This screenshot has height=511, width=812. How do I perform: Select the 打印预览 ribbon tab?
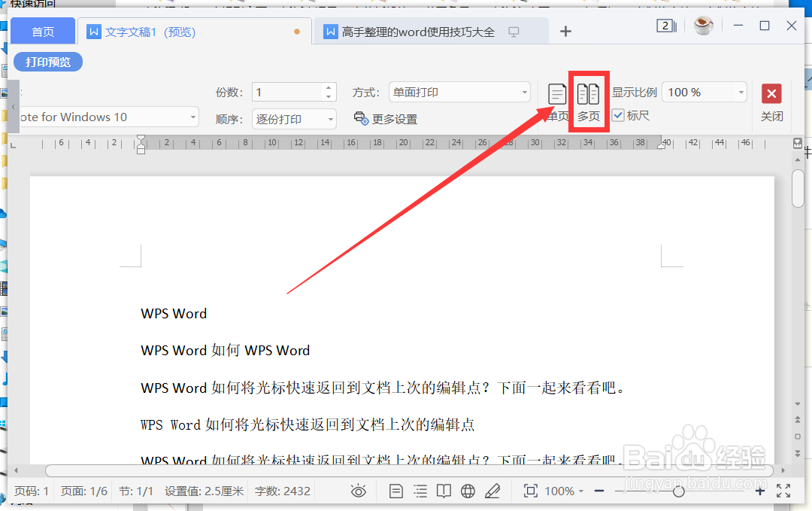pyautogui.click(x=48, y=62)
